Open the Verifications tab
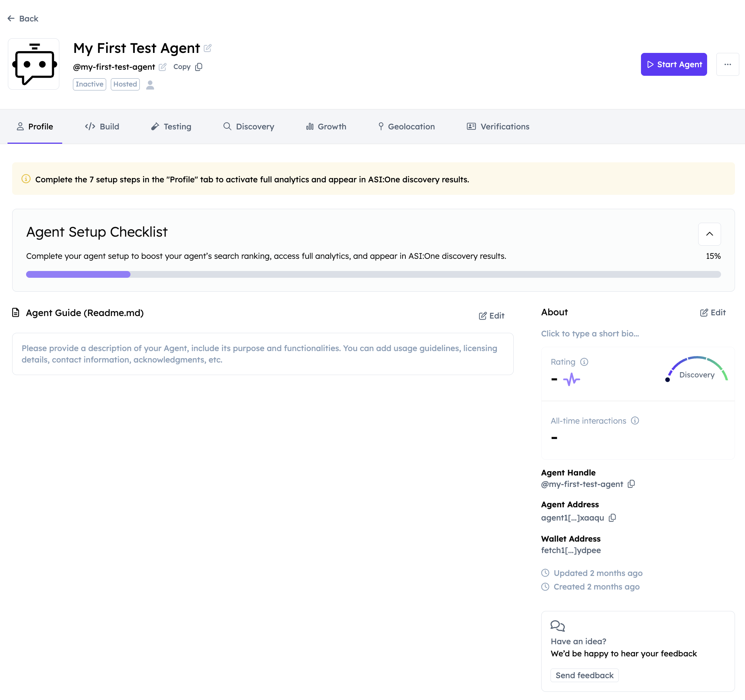This screenshot has width=745, height=700. coord(498,127)
